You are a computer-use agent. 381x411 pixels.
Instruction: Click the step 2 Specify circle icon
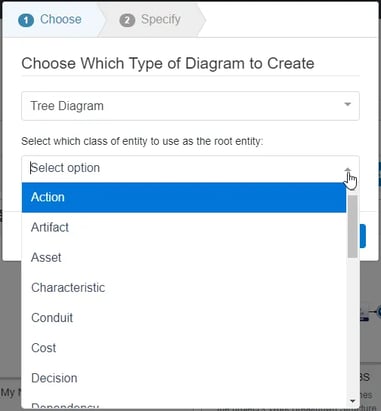click(x=127, y=20)
